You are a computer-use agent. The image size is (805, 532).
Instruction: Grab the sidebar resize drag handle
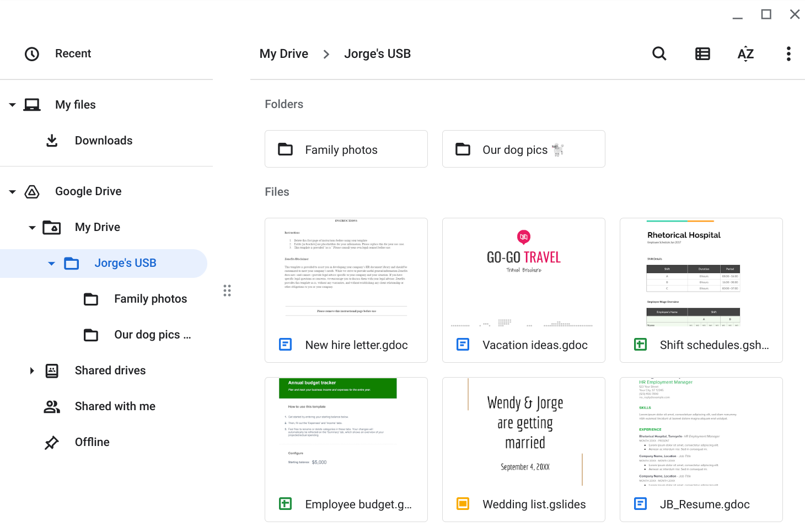227,291
